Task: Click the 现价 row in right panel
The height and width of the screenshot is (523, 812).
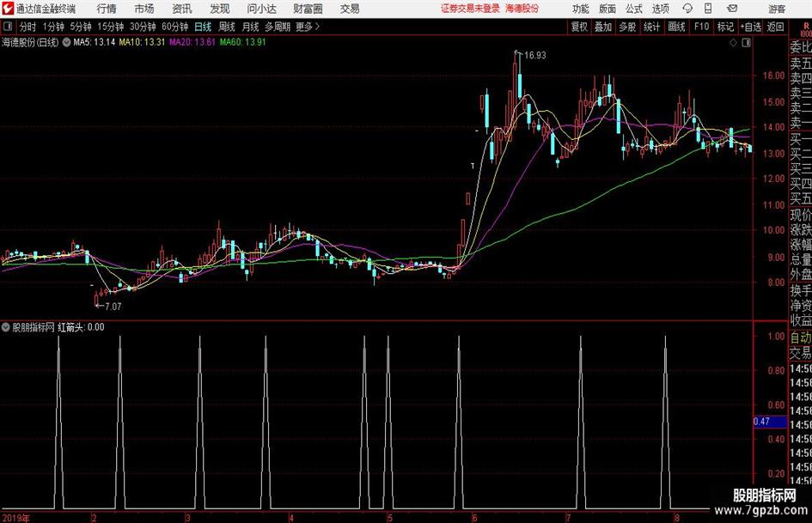Action: click(x=801, y=215)
